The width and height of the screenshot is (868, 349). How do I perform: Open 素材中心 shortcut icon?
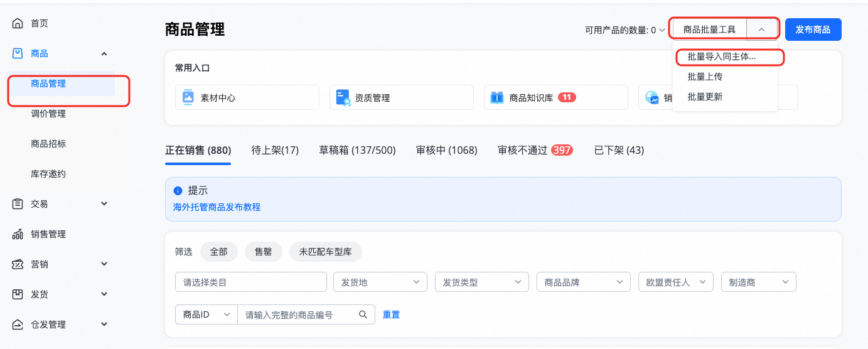coord(188,98)
